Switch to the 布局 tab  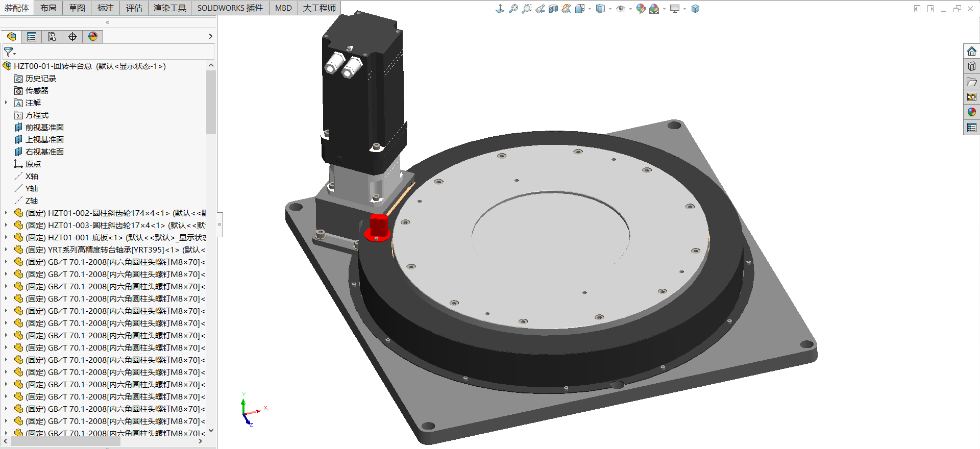tap(48, 8)
